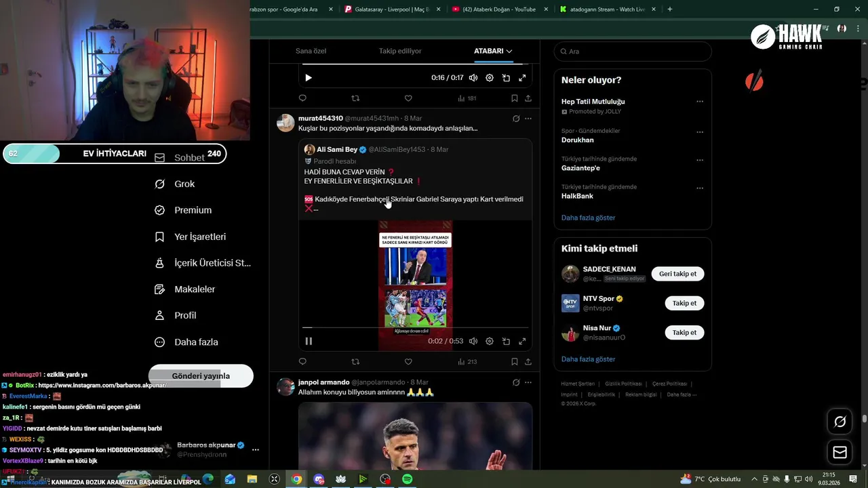
Task: Open the floating messages envelope button
Action: 840,452
